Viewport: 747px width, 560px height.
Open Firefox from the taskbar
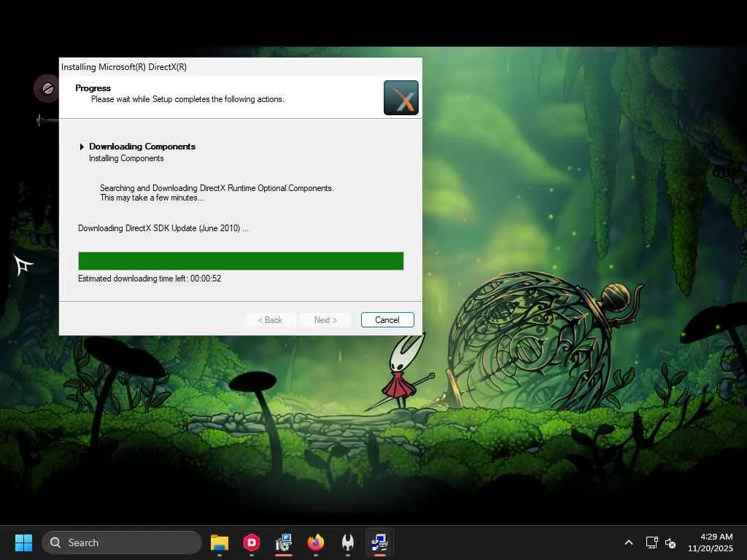point(315,542)
